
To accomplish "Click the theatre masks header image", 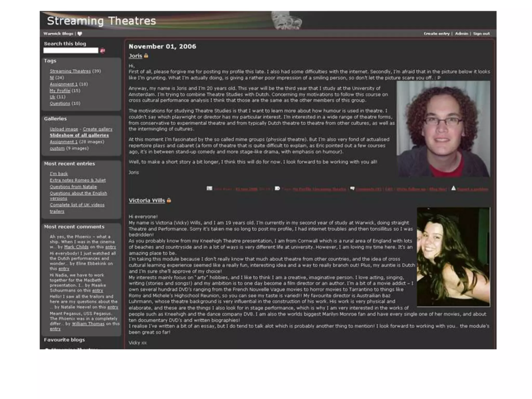I will point(286,20).
